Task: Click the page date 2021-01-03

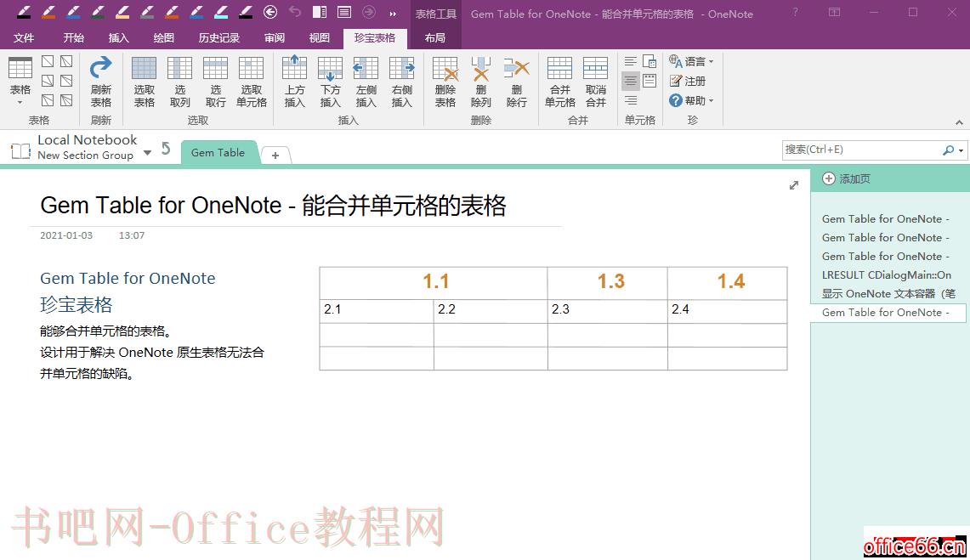Action: (66, 235)
